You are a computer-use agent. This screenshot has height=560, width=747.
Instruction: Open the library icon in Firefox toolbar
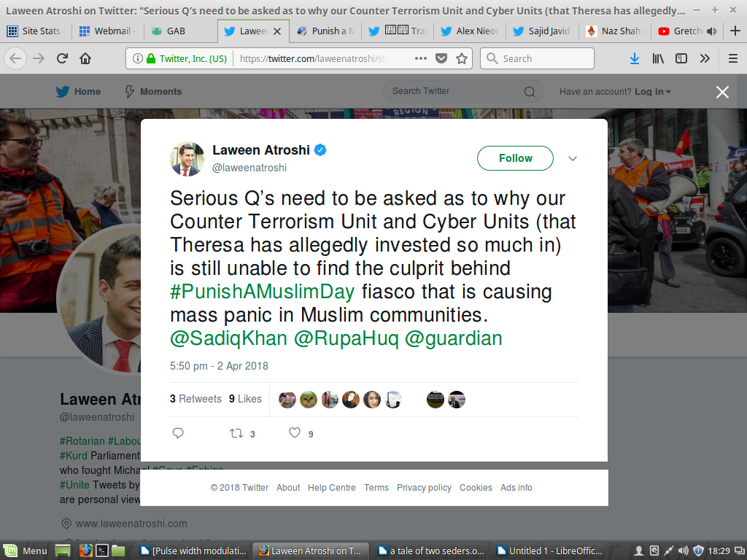(658, 58)
